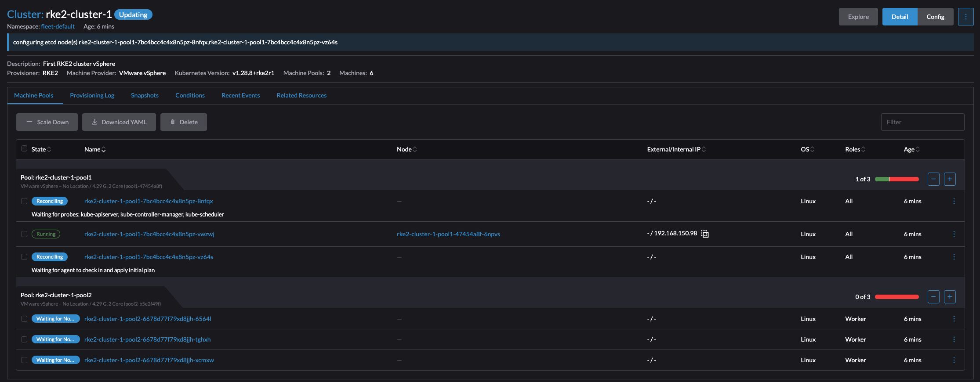Click pool2 readiness progress bar
The image size is (980, 382).
click(897, 297)
